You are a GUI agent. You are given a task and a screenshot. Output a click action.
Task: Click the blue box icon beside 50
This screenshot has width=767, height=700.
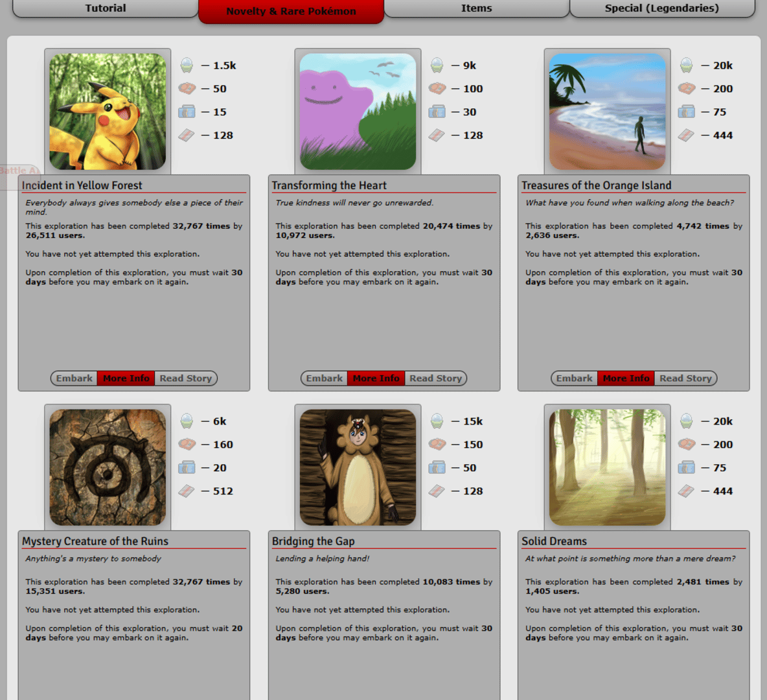pyautogui.click(x=437, y=468)
